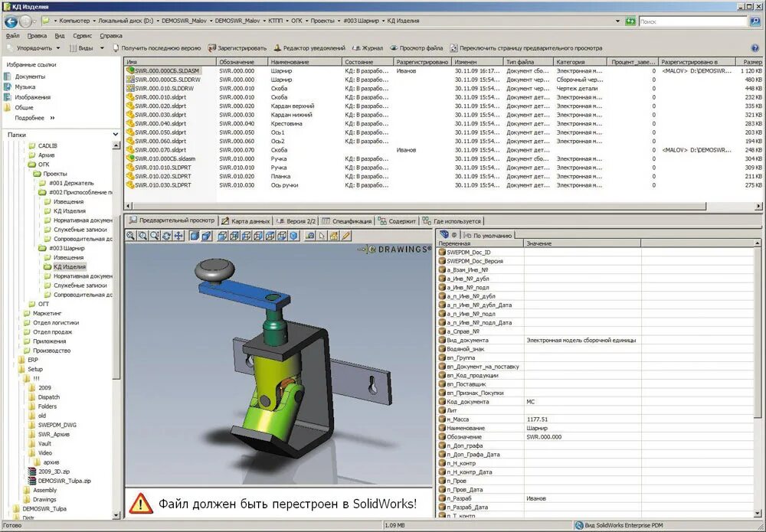Open the blue help question mark icon
This screenshot has width=766, height=532.
[x=755, y=47]
